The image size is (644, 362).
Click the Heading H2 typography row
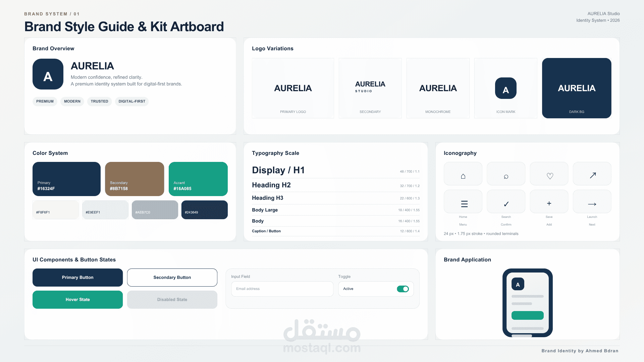tap(336, 185)
